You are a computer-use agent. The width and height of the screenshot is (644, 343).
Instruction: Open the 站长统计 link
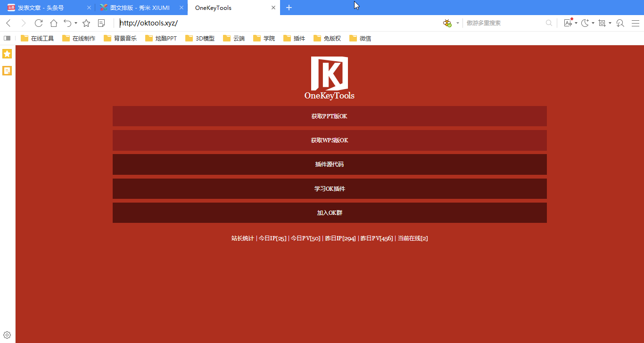pyautogui.click(x=242, y=238)
